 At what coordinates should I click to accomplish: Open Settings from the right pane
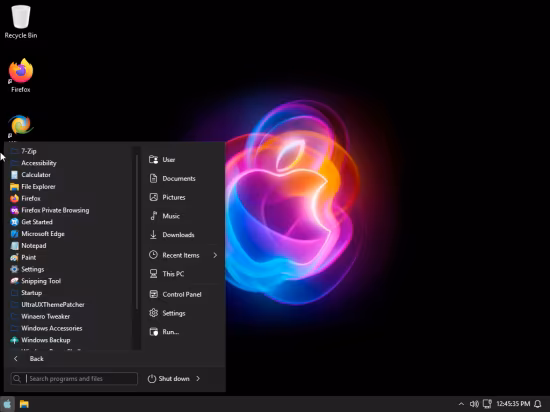tap(183, 313)
